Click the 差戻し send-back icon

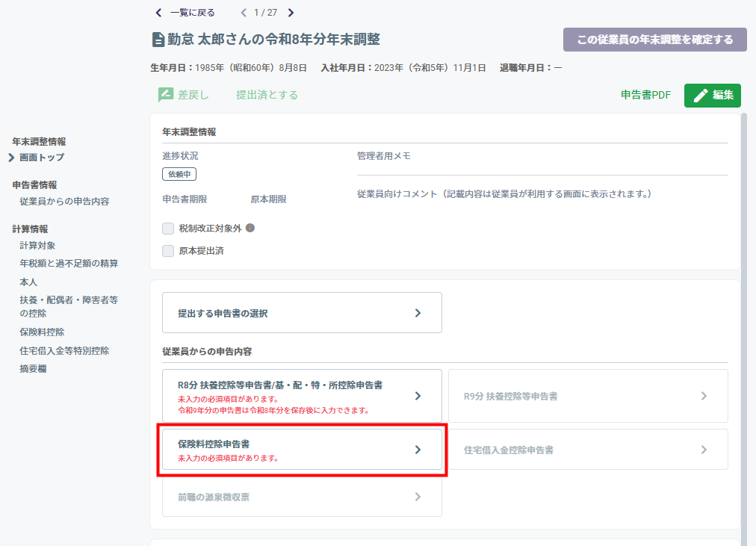(166, 95)
